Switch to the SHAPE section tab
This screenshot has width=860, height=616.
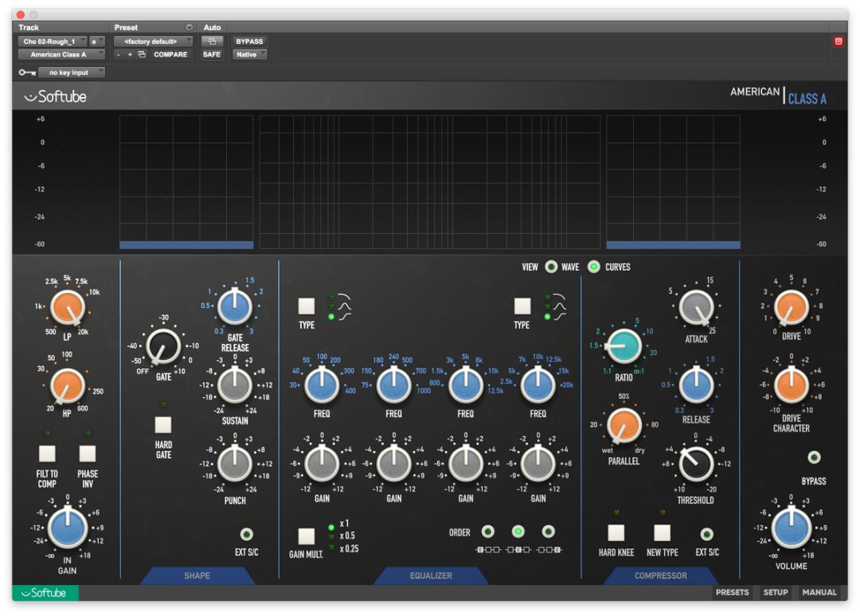197,575
